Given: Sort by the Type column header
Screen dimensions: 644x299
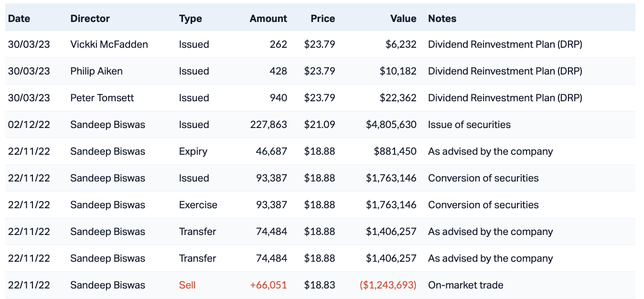Looking at the screenshot, I should (190, 19).
